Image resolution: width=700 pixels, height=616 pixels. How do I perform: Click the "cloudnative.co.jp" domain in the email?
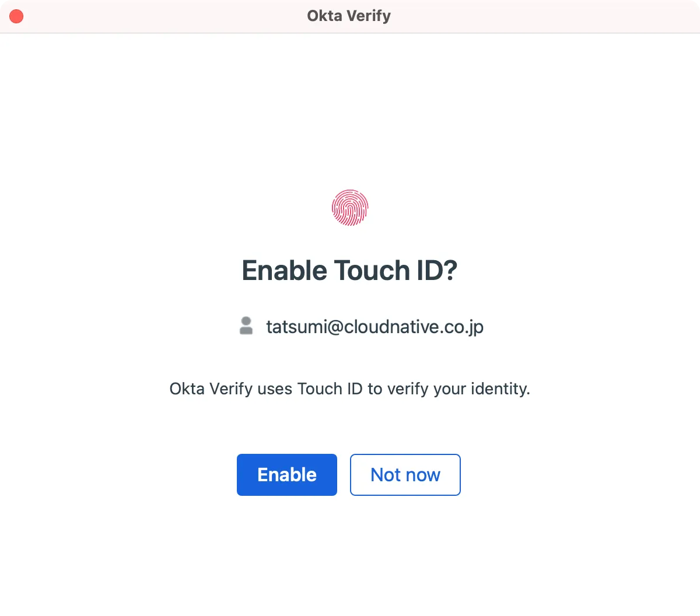coord(414,327)
